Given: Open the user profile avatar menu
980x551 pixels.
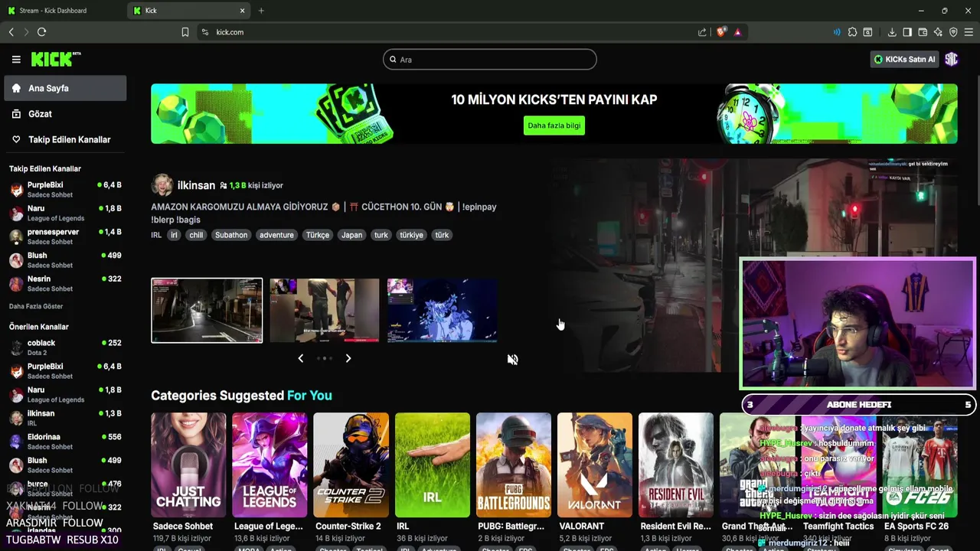Looking at the screenshot, I should coord(952,59).
